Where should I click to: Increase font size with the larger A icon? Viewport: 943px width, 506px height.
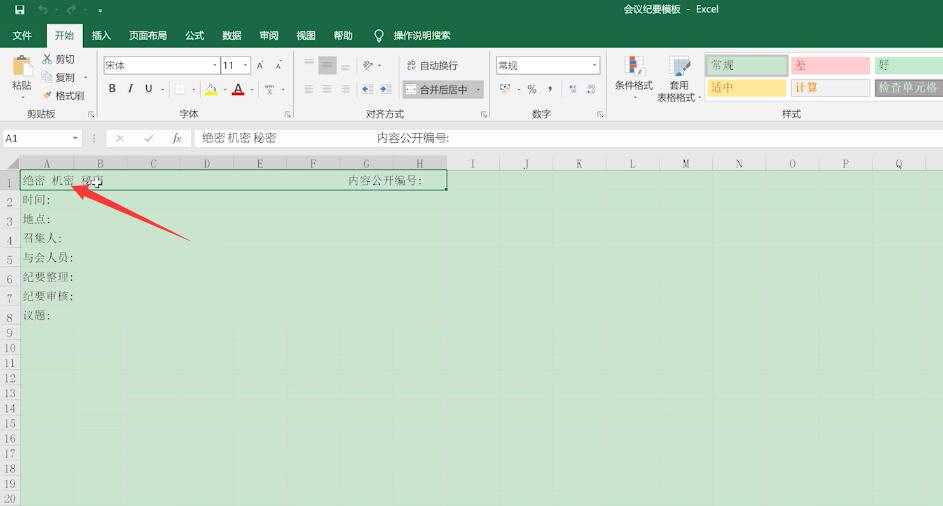pos(260,65)
